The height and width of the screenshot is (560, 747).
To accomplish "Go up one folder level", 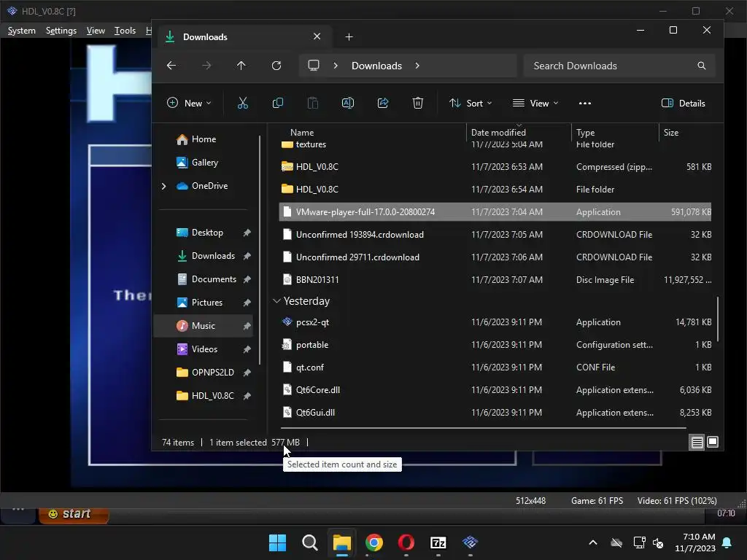I will (x=241, y=66).
